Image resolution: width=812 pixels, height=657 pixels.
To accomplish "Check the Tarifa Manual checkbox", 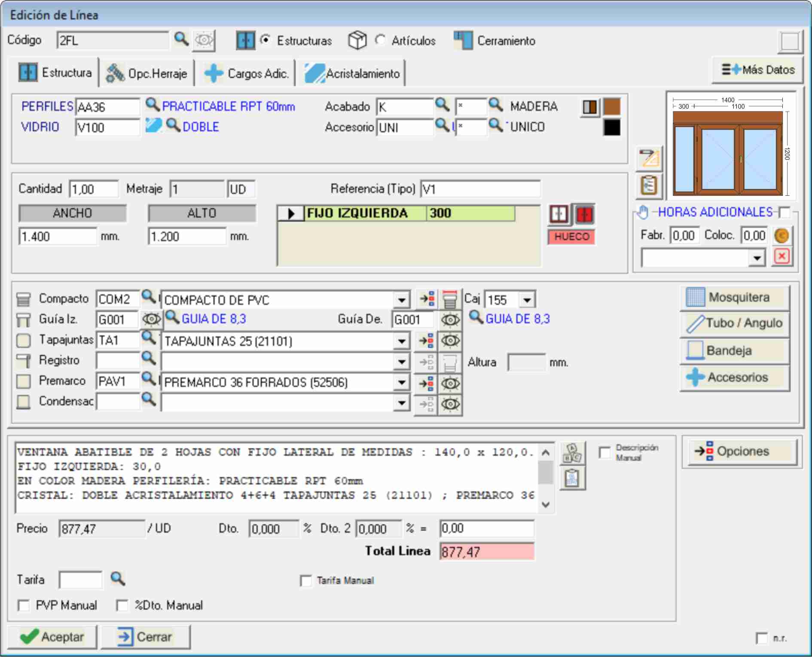I will coord(306,581).
